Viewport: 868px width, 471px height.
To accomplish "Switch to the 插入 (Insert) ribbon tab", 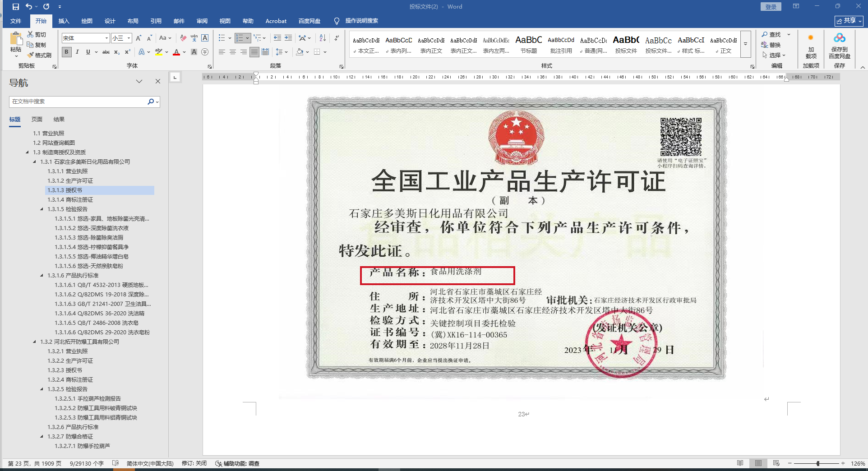I will tap(64, 21).
